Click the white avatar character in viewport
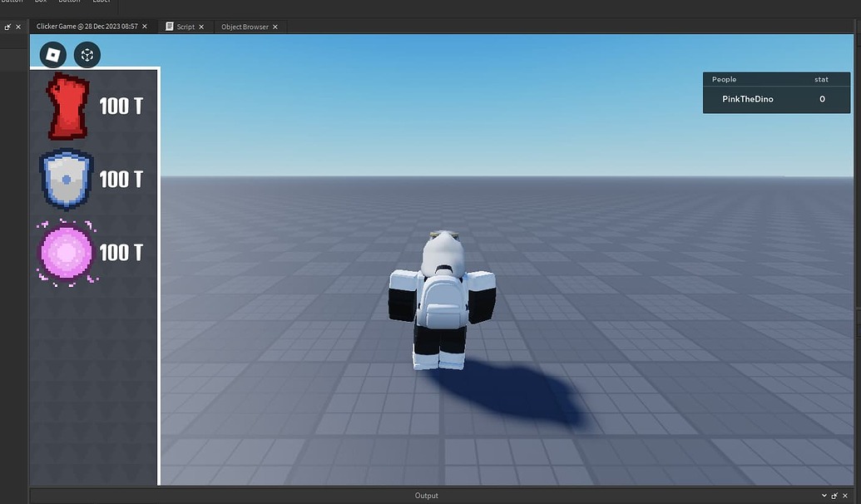The image size is (861, 504). (442, 301)
